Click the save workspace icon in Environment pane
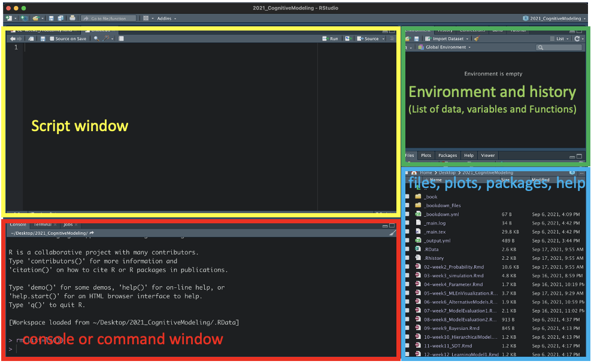 click(417, 39)
